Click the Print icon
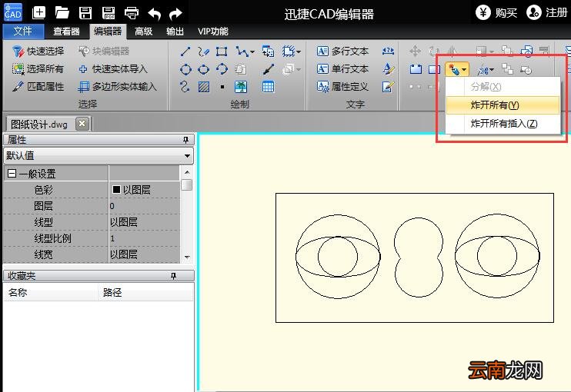Image resolution: width=571 pixels, height=392 pixels. [x=132, y=14]
